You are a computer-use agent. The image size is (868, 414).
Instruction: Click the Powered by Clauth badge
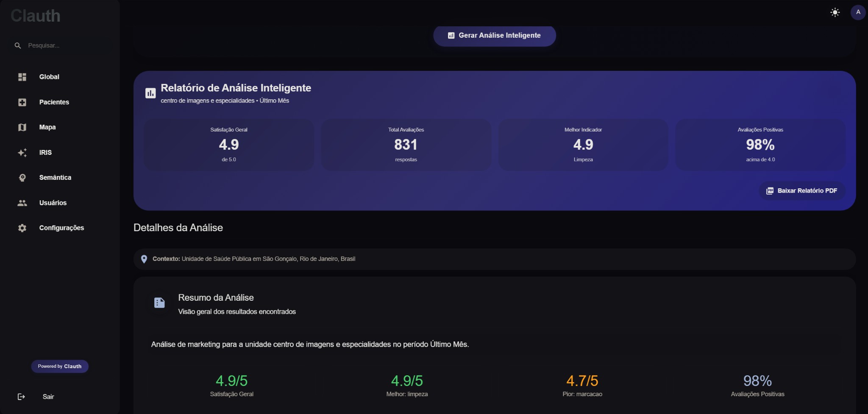click(60, 366)
